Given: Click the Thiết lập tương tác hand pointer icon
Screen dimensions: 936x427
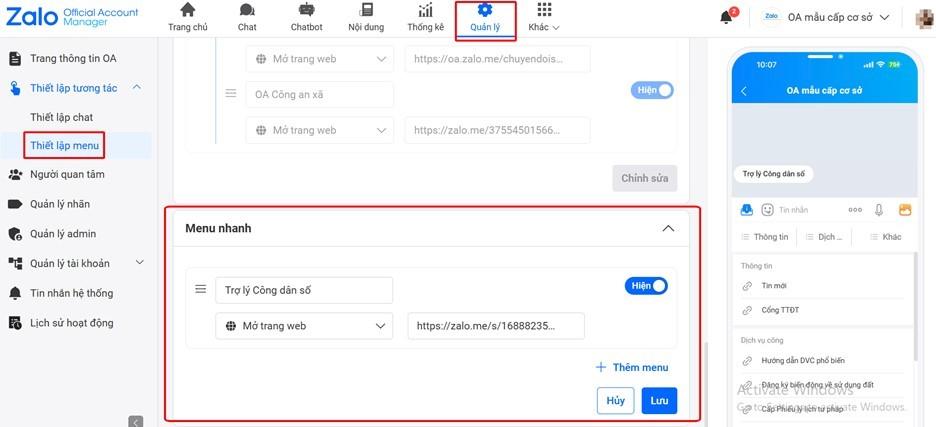Looking at the screenshot, I should (15, 88).
